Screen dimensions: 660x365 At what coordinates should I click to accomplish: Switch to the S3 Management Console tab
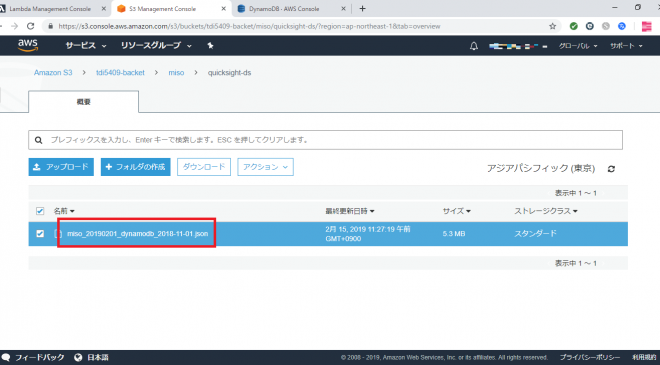click(171, 8)
